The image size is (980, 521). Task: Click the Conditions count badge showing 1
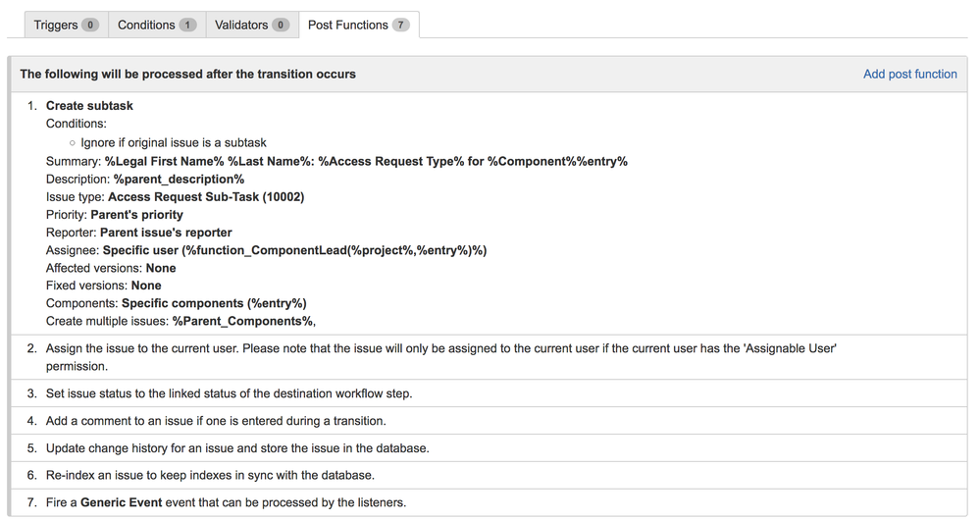pos(187,25)
